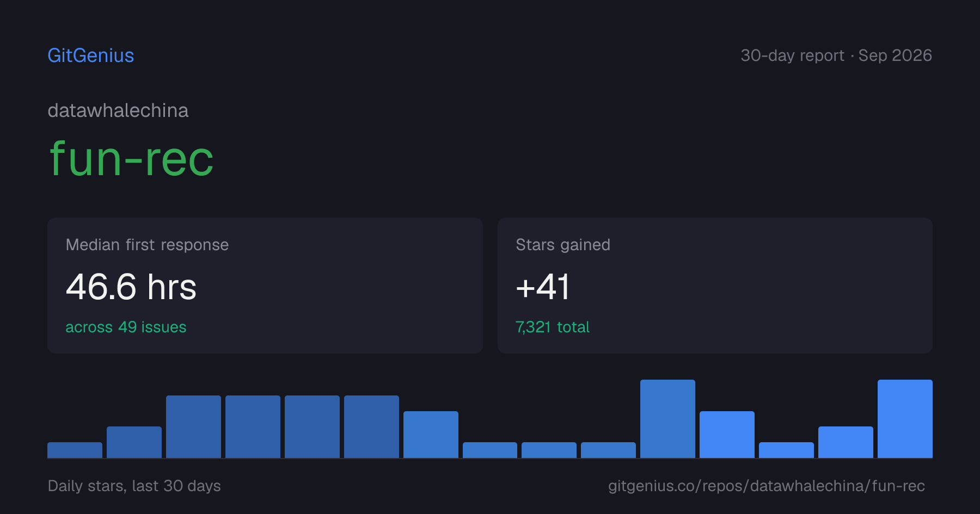This screenshot has width=980, height=514.
Task: Click the fun-rec repository title
Action: [x=131, y=159]
